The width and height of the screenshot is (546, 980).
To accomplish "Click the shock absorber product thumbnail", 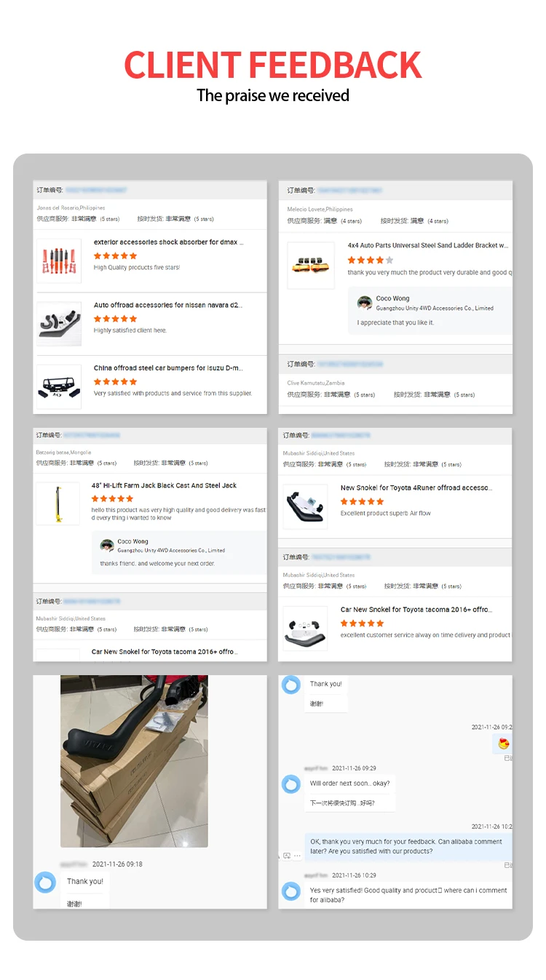I will (59, 261).
